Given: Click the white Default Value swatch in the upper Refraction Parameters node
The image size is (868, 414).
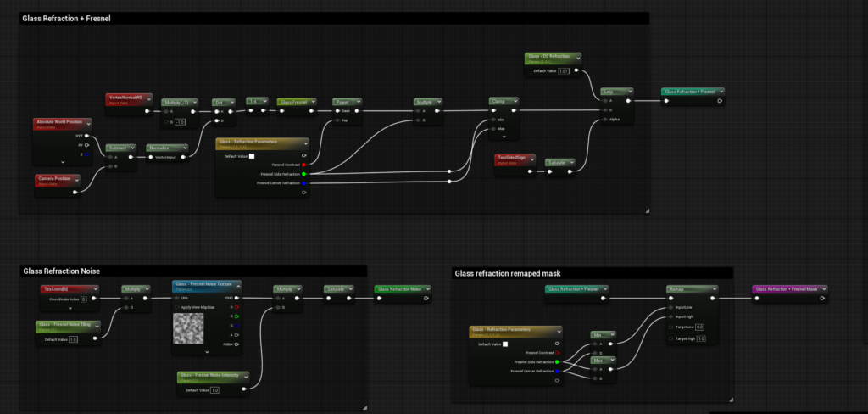Looking at the screenshot, I should [252, 156].
